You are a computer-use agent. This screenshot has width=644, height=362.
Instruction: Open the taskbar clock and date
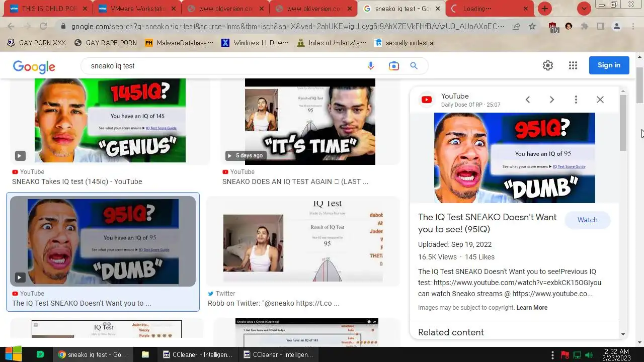(x=616, y=355)
